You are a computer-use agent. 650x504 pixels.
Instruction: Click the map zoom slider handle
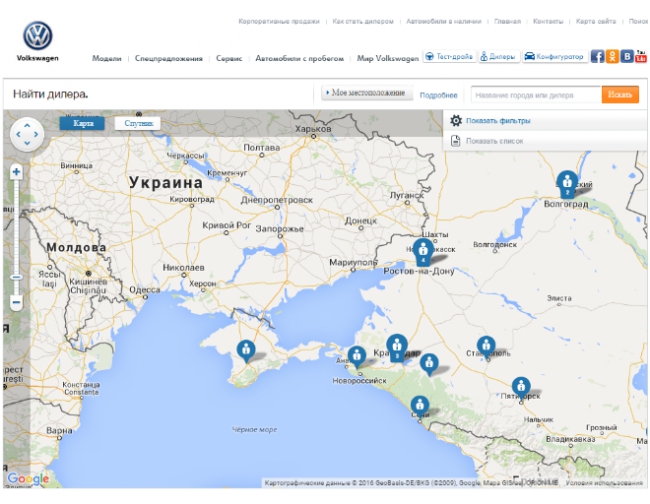click(16, 276)
